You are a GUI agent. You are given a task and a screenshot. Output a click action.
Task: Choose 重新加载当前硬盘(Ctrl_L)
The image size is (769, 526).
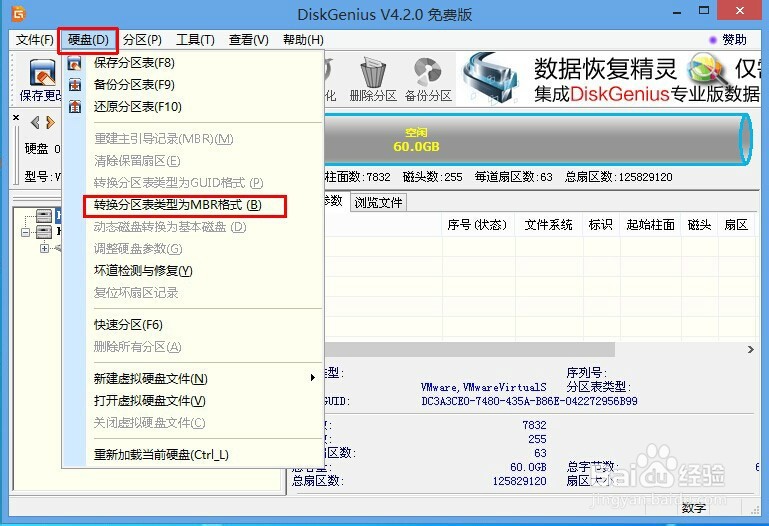click(194, 454)
